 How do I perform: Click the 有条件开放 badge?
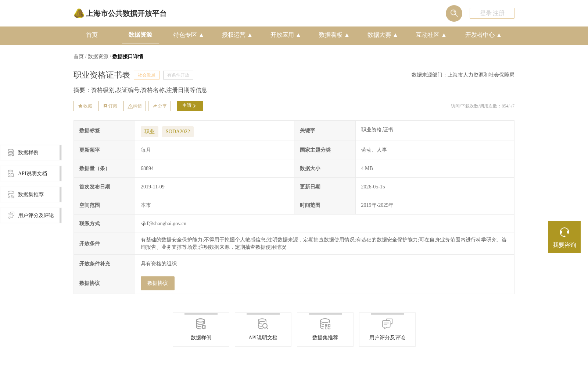point(178,75)
